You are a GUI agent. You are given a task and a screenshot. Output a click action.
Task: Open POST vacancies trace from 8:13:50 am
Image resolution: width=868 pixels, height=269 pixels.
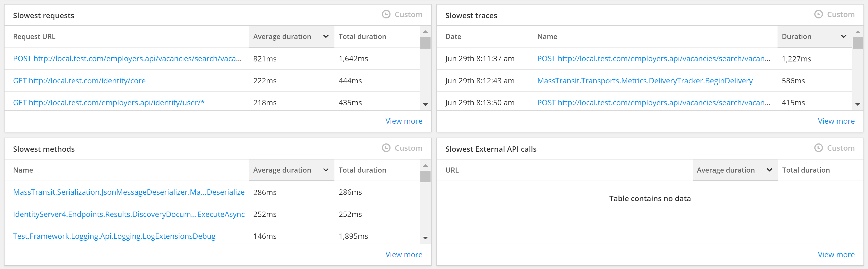654,103
